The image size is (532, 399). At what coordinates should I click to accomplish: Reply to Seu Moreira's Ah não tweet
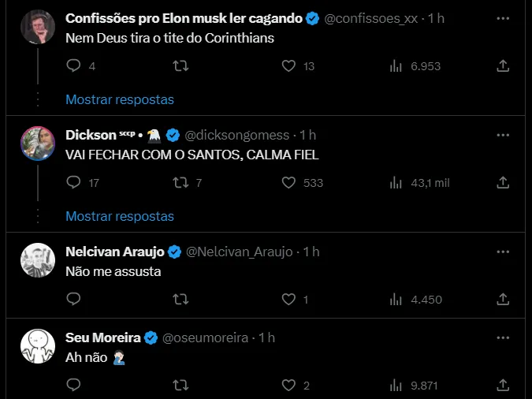73,386
